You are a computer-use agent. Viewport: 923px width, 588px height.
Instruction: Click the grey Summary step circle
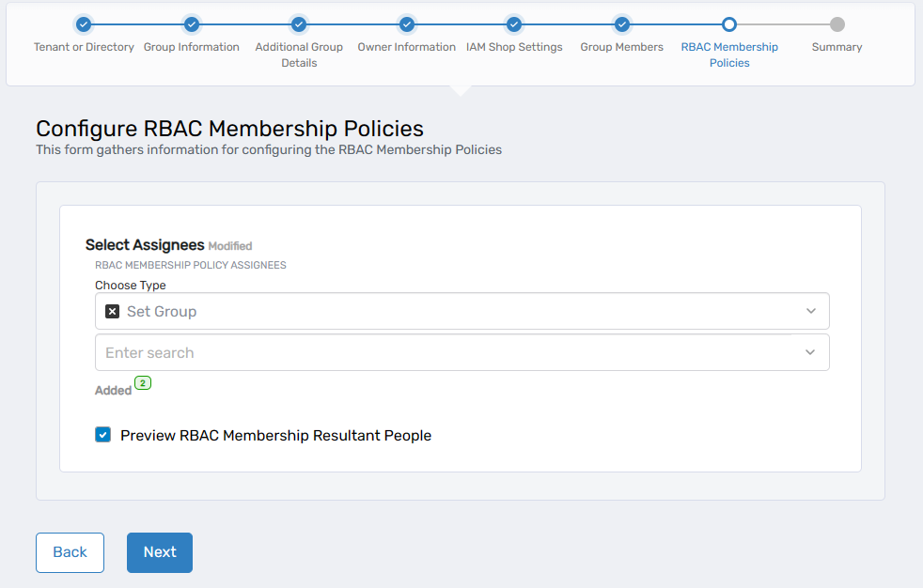click(x=837, y=25)
